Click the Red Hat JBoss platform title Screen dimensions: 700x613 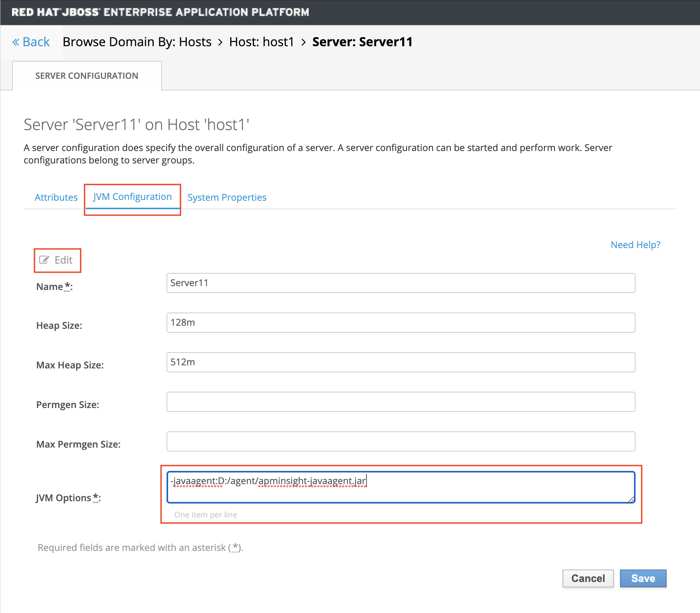pos(160,12)
